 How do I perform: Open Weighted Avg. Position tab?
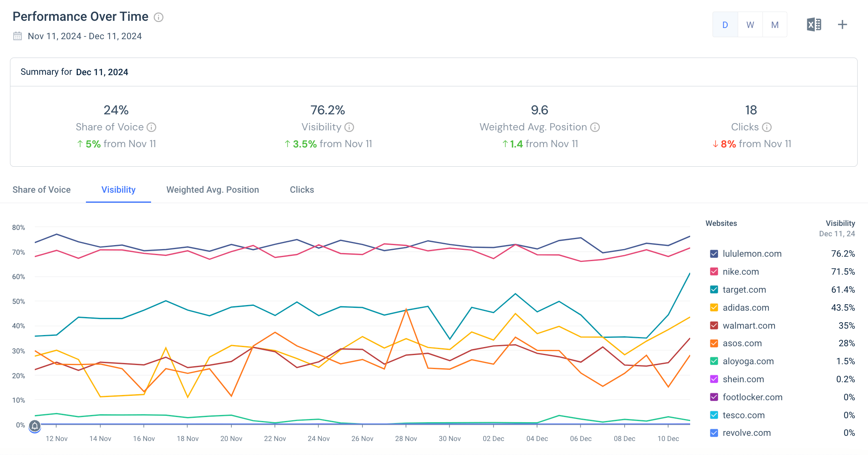[x=213, y=190]
